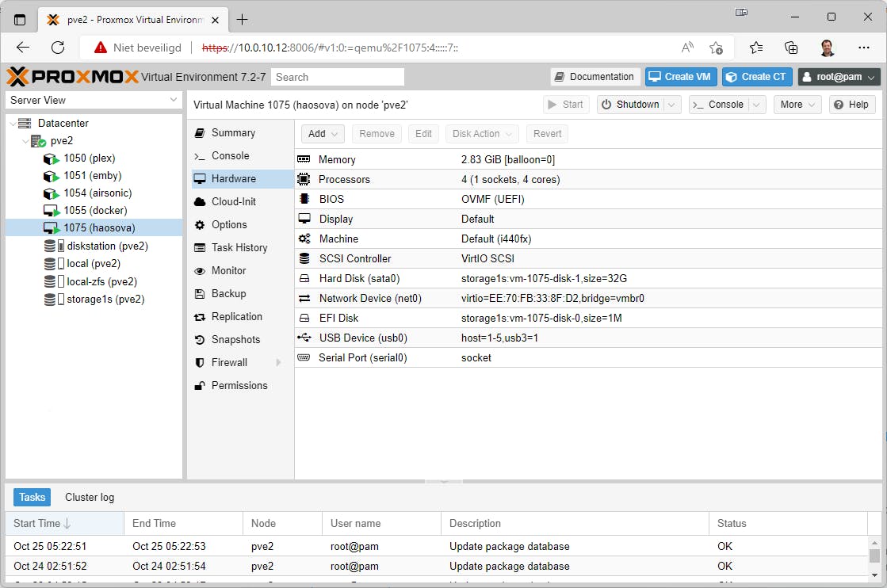This screenshot has height=588, width=887.
Task: Open Documentation
Action: pos(595,77)
